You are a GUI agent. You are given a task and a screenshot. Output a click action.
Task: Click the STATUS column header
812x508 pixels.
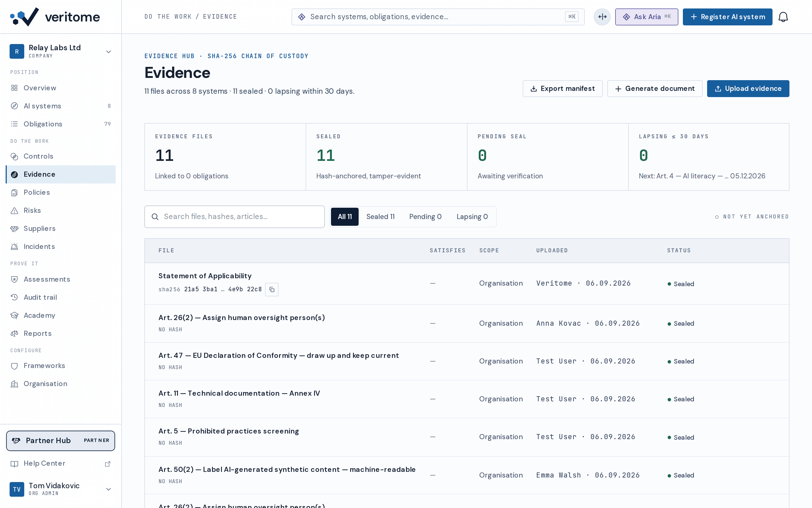tap(679, 251)
